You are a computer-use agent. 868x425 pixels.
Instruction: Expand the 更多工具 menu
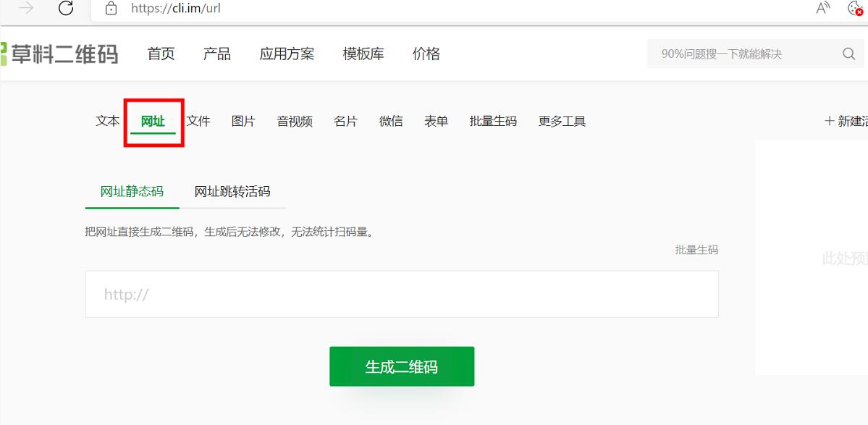[562, 122]
